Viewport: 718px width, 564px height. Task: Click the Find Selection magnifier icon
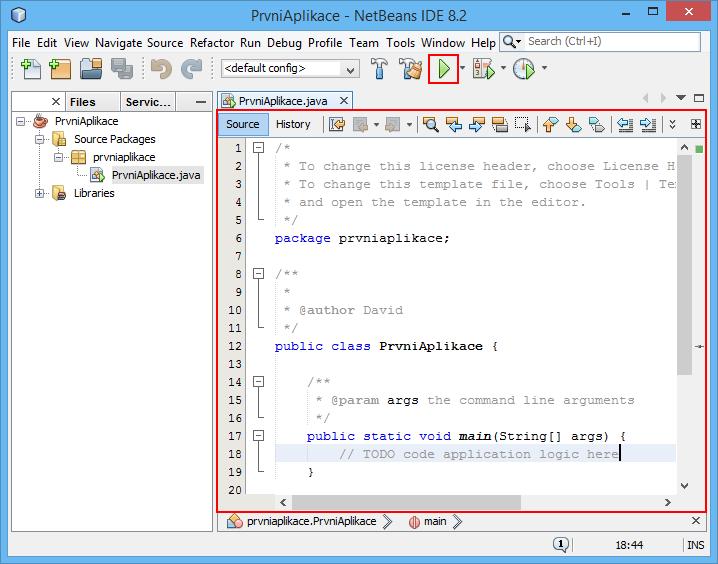tap(430, 124)
